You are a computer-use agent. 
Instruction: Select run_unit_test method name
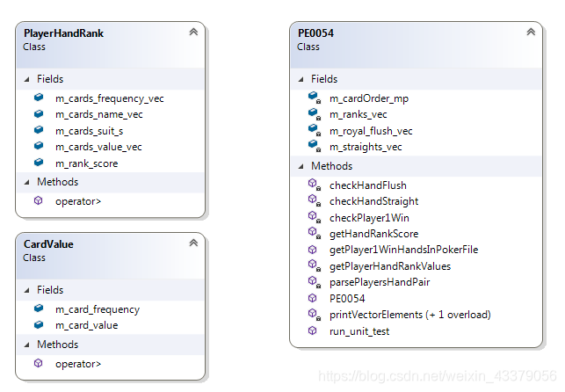(359, 331)
